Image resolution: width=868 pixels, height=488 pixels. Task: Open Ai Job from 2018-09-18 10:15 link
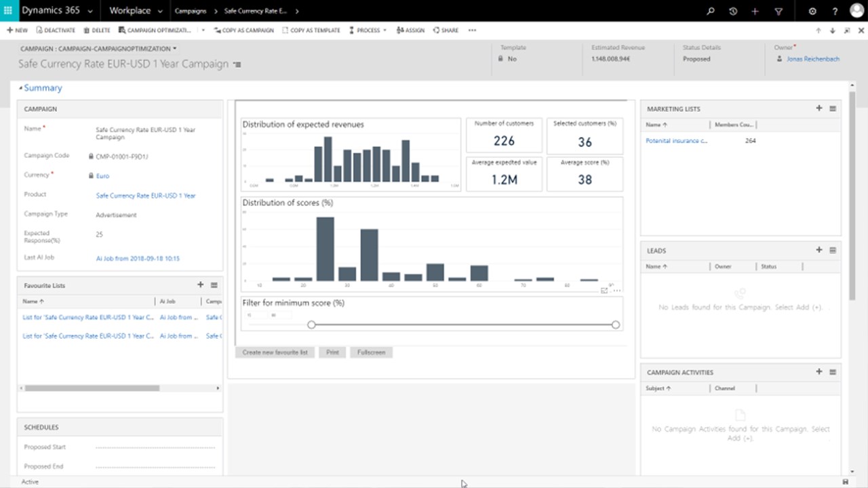click(138, 258)
